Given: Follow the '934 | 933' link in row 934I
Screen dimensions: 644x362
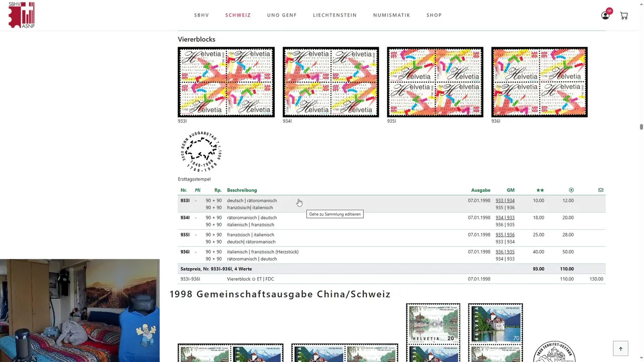Looking at the screenshot, I should pos(505,218).
